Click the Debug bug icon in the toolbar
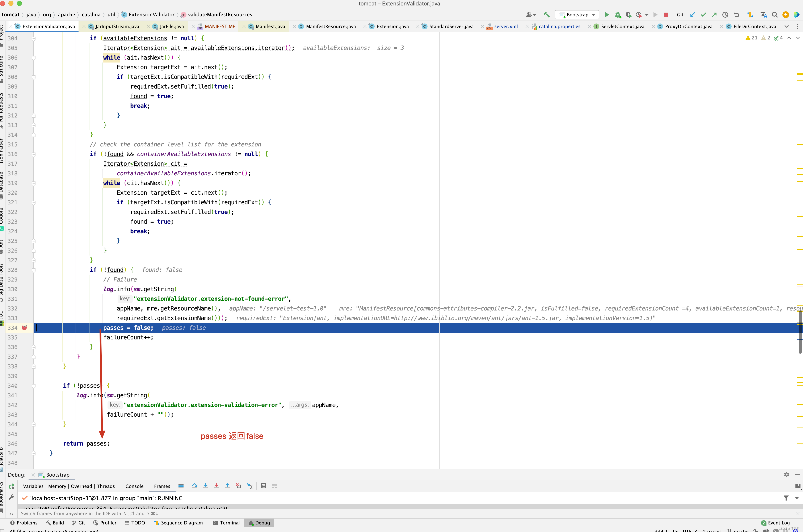The width and height of the screenshot is (803, 532). (618, 15)
